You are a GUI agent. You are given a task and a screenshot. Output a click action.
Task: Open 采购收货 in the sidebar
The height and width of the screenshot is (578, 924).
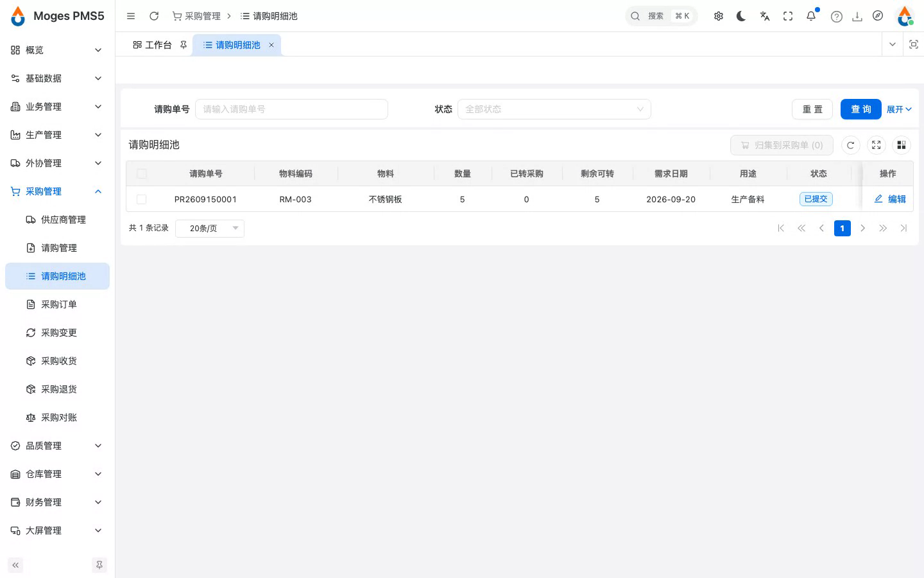pyautogui.click(x=57, y=361)
